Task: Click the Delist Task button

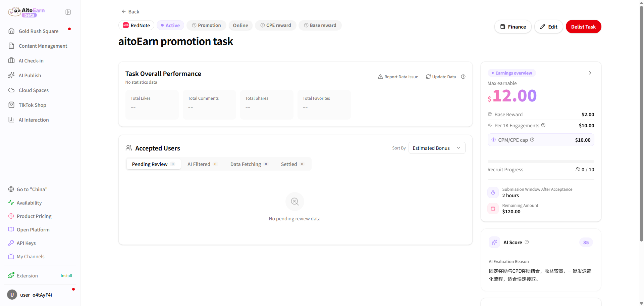Action: [x=583, y=27]
